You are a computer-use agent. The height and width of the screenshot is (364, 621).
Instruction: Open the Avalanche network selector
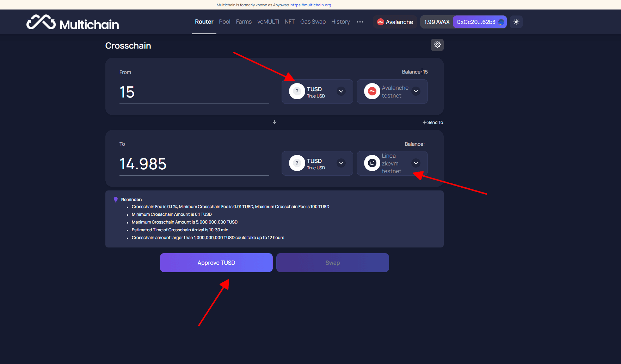coord(395,22)
